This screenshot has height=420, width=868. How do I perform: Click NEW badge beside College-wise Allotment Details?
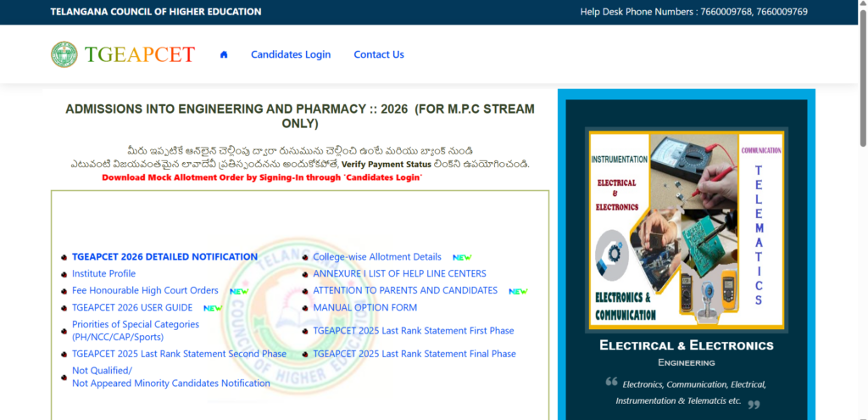(x=462, y=258)
